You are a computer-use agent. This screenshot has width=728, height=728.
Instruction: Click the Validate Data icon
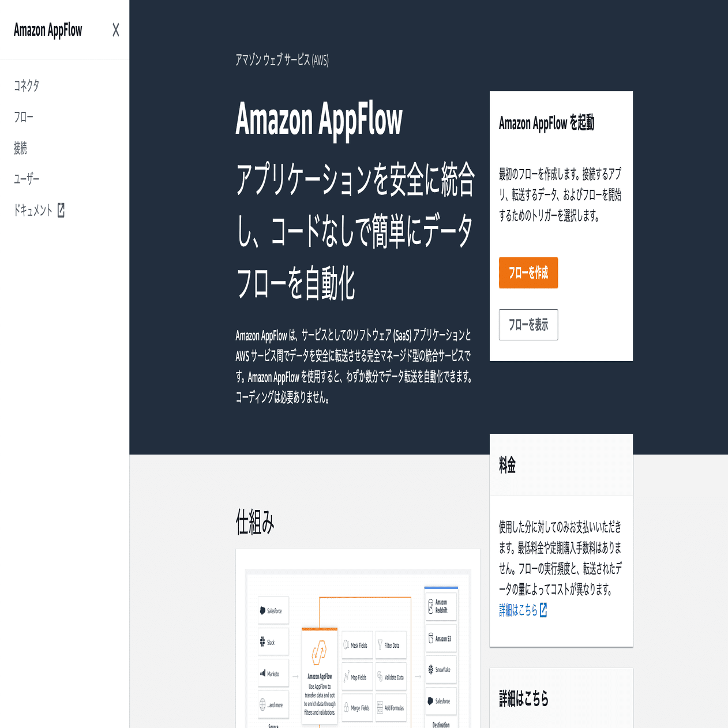tap(380, 676)
